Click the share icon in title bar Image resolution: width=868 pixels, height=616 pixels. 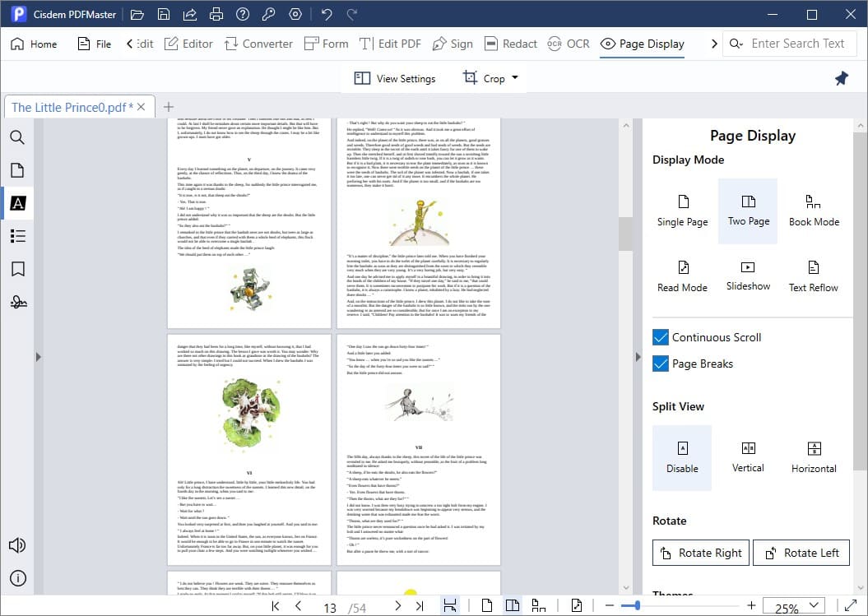(190, 14)
